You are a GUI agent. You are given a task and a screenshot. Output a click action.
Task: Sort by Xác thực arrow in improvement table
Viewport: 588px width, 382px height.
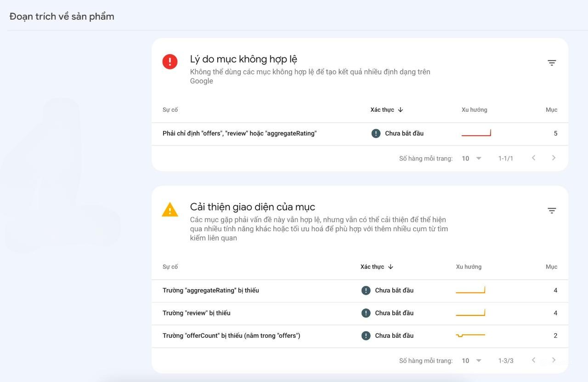tap(390, 267)
